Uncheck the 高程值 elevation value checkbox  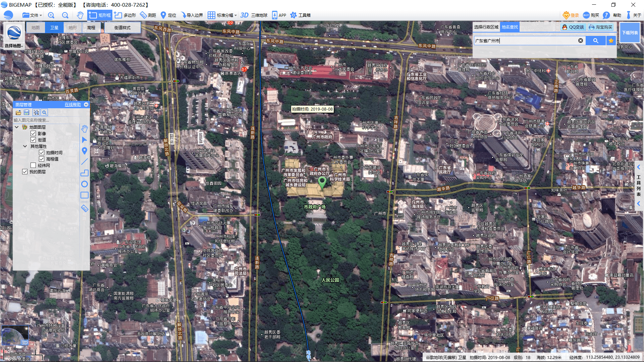(42, 159)
